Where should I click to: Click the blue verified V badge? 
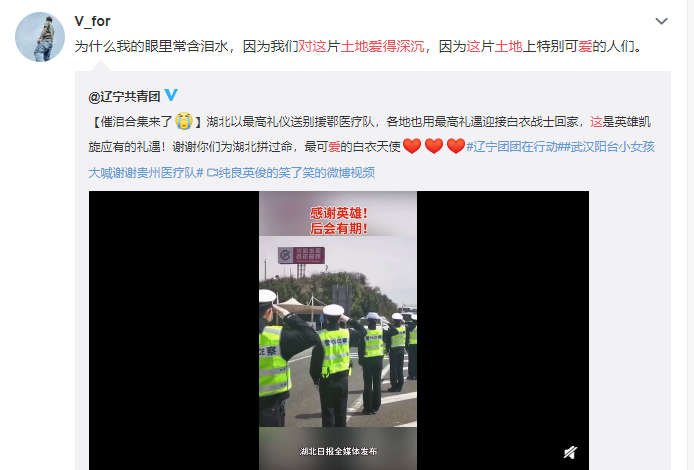coord(171,95)
